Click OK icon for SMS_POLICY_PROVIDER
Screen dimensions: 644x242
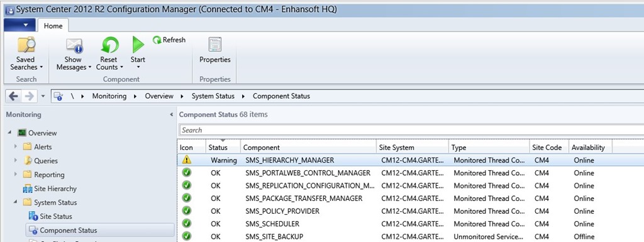pyautogui.click(x=187, y=210)
